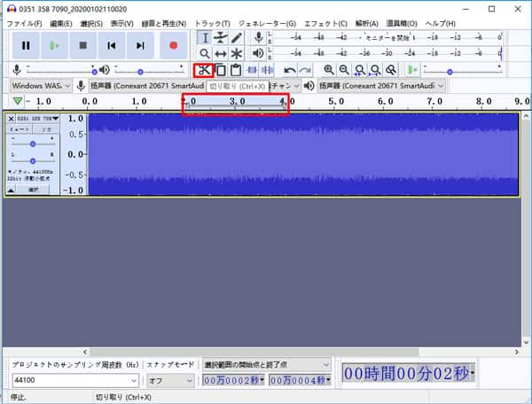Adjust the track pan L/R slider

tap(33, 160)
